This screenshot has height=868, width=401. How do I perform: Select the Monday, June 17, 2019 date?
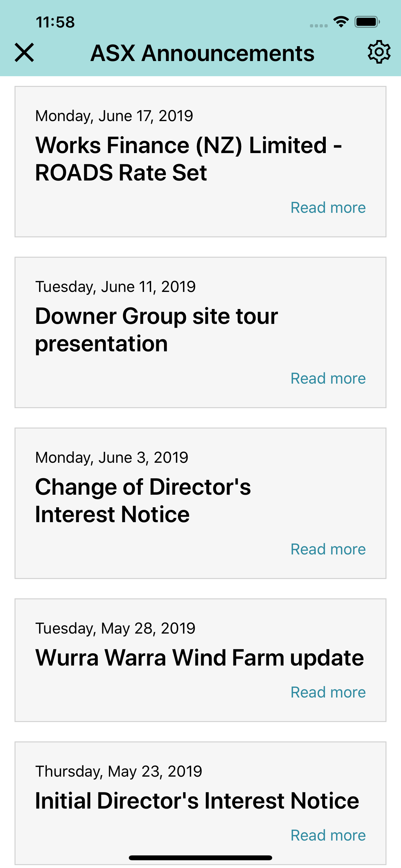point(114,116)
